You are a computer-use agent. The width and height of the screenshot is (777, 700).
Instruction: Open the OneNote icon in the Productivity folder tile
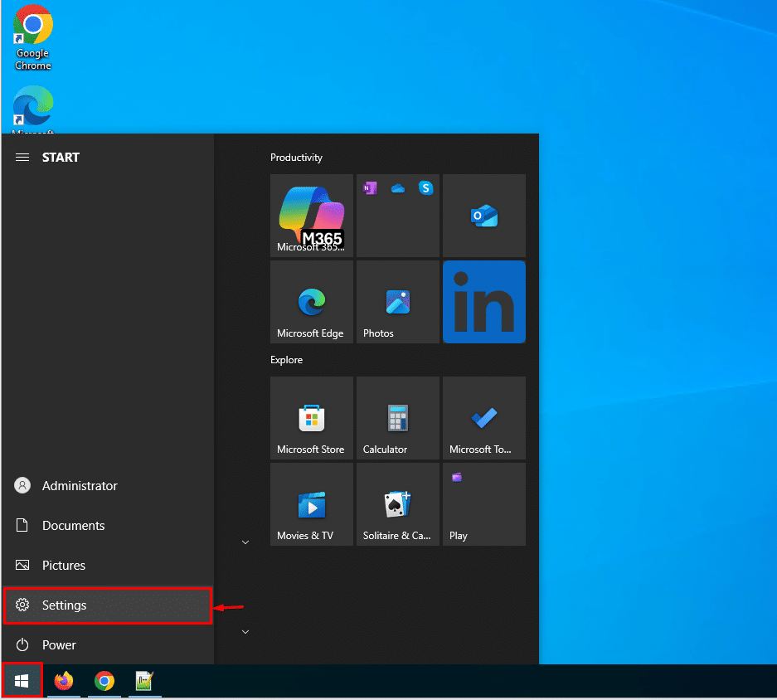(x=370, y=188)
